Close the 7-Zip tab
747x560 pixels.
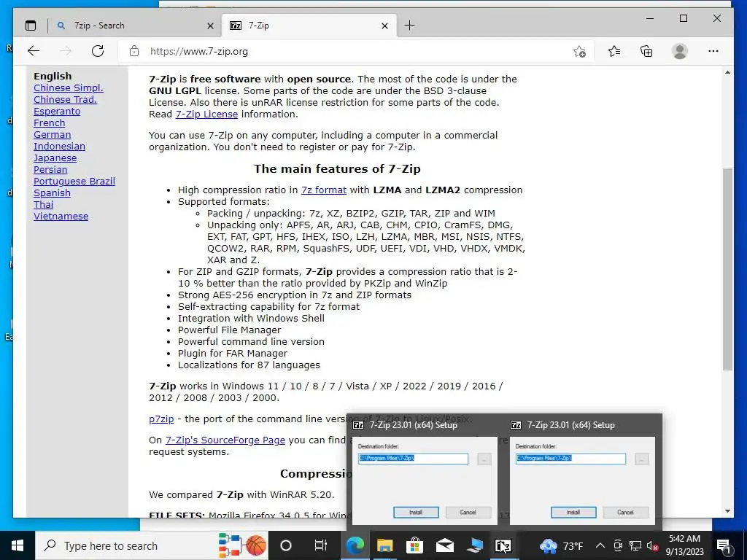[x=385, y=26]
